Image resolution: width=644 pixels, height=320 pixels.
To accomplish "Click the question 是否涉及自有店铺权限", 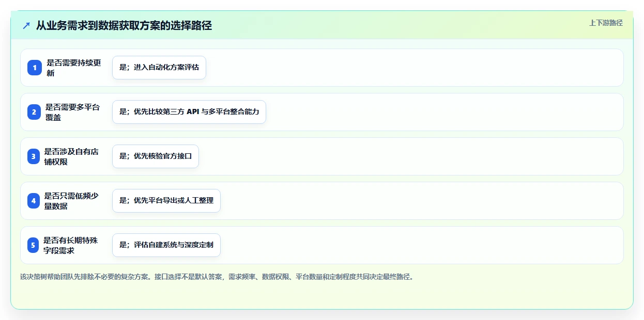I will click(x=71, y=156).
